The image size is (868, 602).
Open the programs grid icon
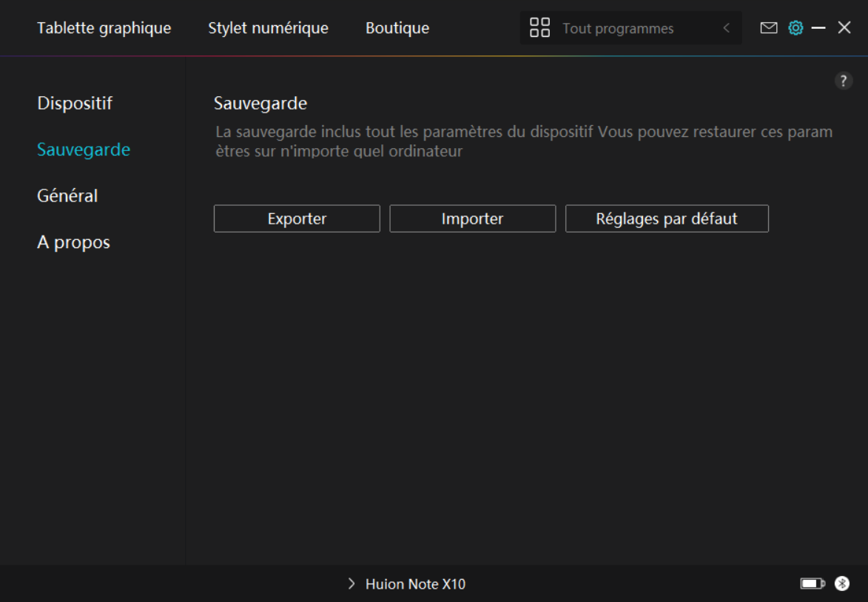pyautogui.click(x=539, y=28)
